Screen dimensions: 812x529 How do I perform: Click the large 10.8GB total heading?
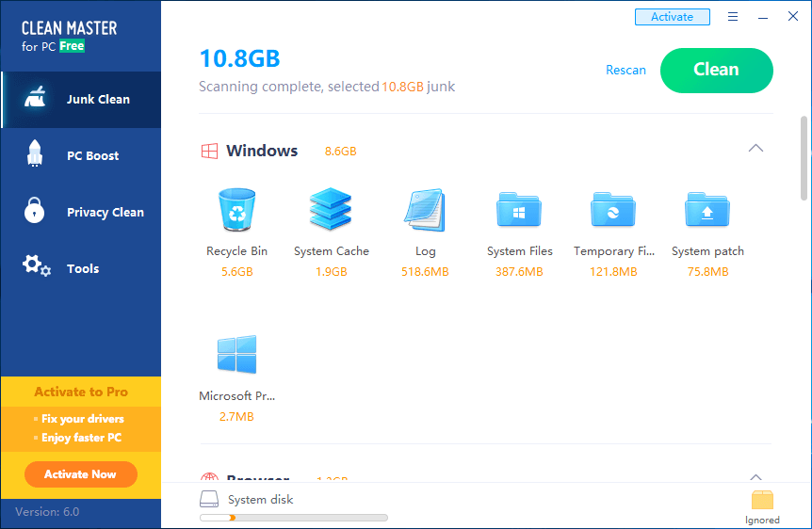[239, 58]
